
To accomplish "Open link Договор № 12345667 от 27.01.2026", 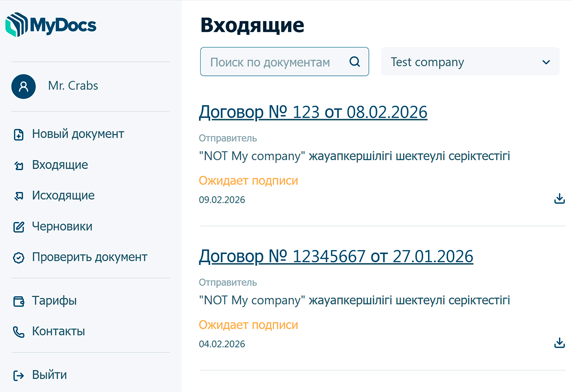I will 336,257.
